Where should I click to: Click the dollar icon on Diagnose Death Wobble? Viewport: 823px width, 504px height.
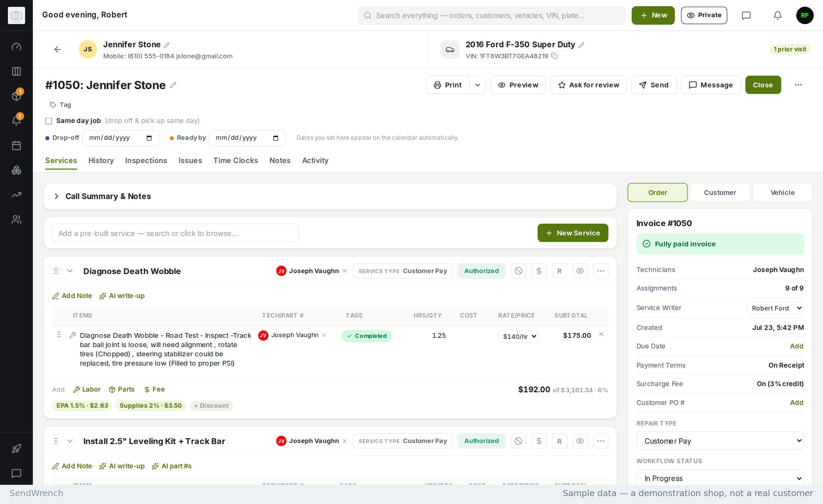[x=539, y=271]
